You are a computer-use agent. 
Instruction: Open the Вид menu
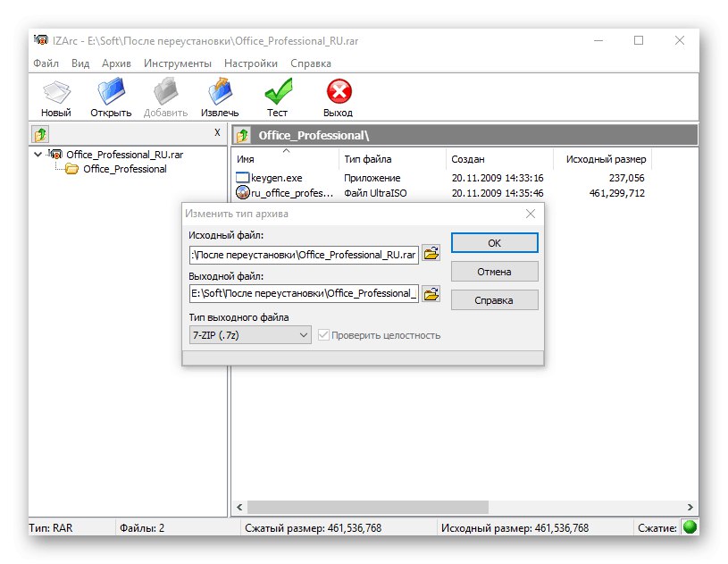80,63
